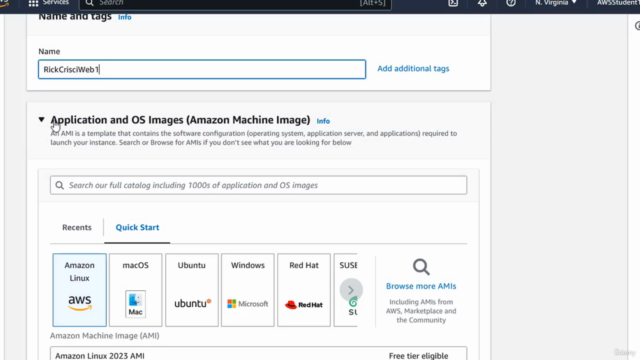Screen dimensions: 640x360
Task: Open the Amazon Linux 2023 AMI dropdown
Action: tap(258, 354)
